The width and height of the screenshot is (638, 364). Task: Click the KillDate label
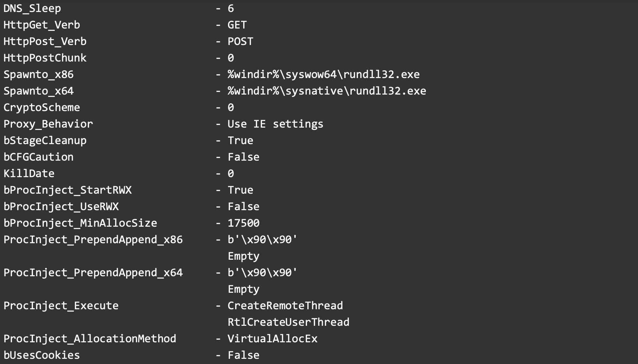coord(29,174)
